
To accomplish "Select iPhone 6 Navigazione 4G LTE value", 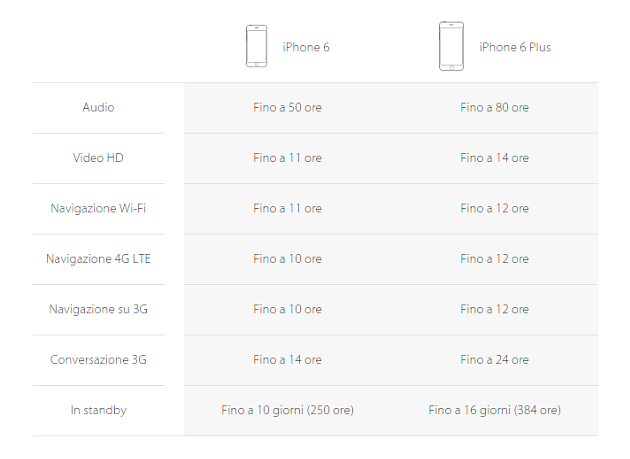I will [x=287, y=259].
